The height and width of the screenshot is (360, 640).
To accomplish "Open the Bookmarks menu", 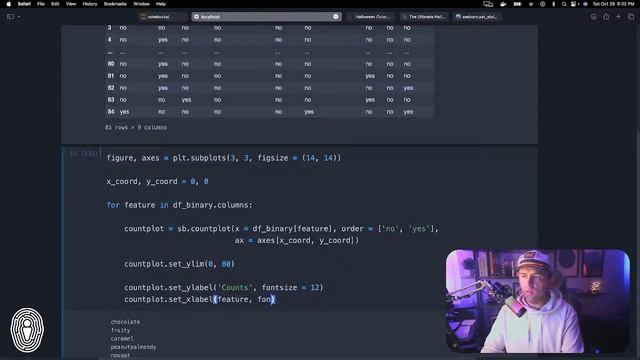I will tap(115, 4).
